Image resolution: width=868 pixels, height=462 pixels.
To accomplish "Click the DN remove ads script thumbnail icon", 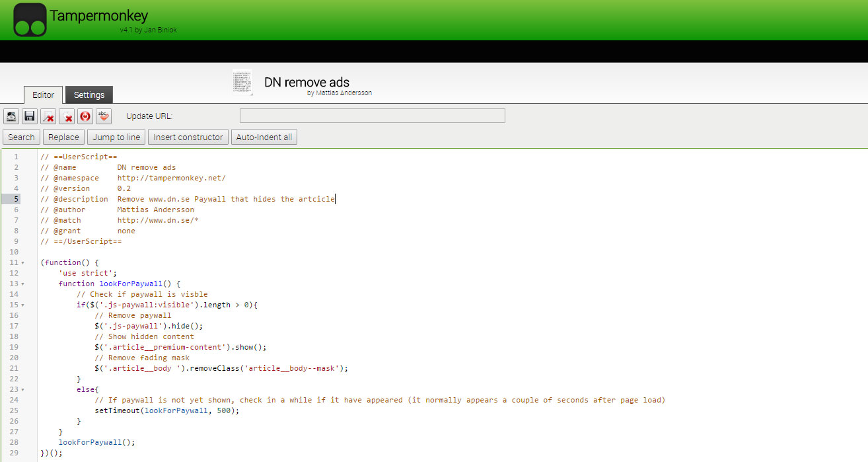I will click(x=242, y=83).
